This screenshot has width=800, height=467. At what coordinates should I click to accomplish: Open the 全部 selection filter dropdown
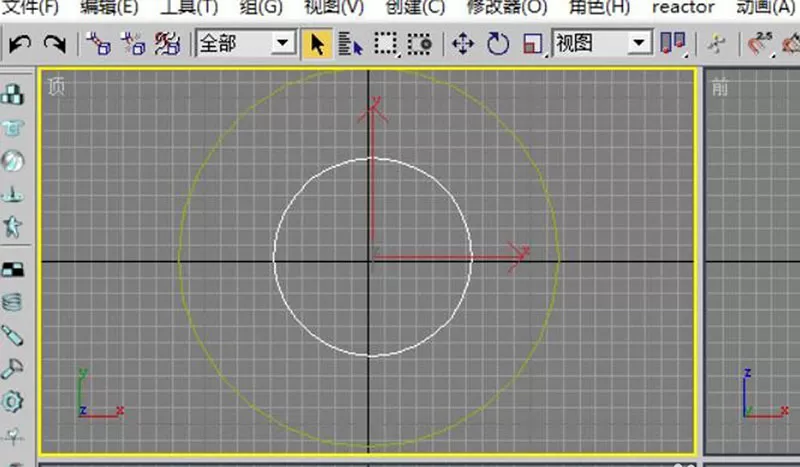[x=282, y=43]
